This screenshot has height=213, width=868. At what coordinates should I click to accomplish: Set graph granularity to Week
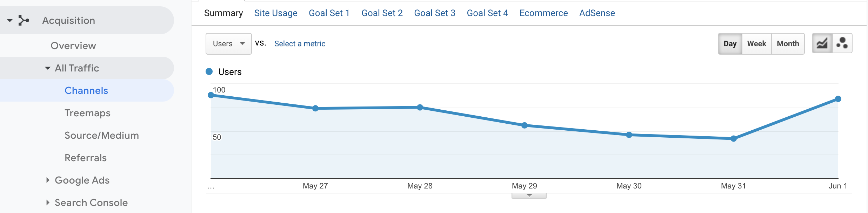pyautogui.click(x=756, y=44)
